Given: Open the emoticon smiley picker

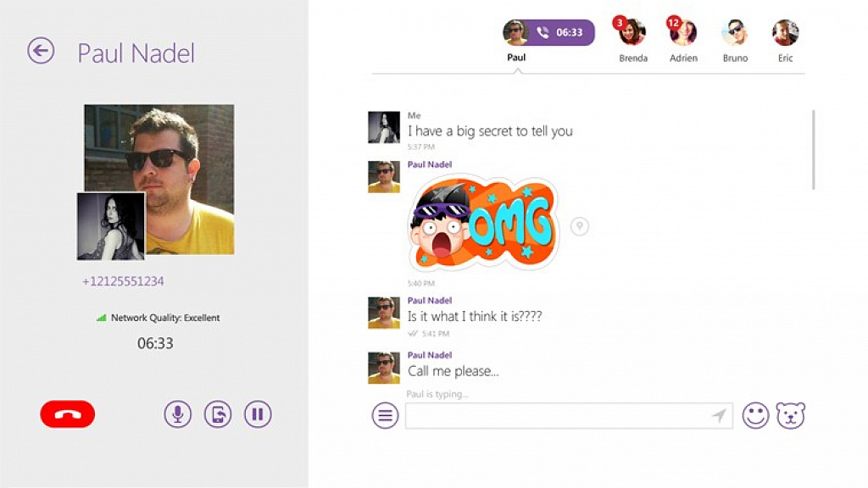Looking at the screenshot, I should tap(755, 415).
